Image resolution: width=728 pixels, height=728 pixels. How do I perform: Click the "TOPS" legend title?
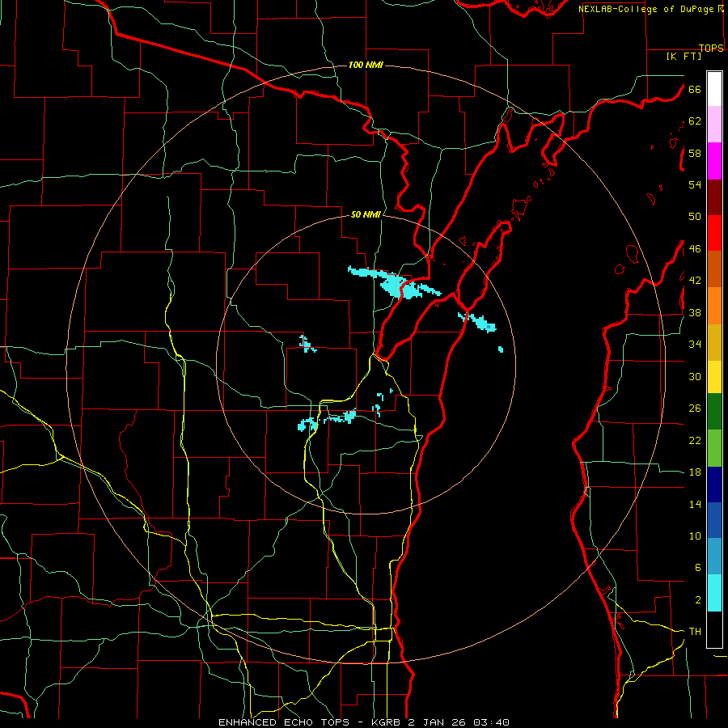(711, 48)
